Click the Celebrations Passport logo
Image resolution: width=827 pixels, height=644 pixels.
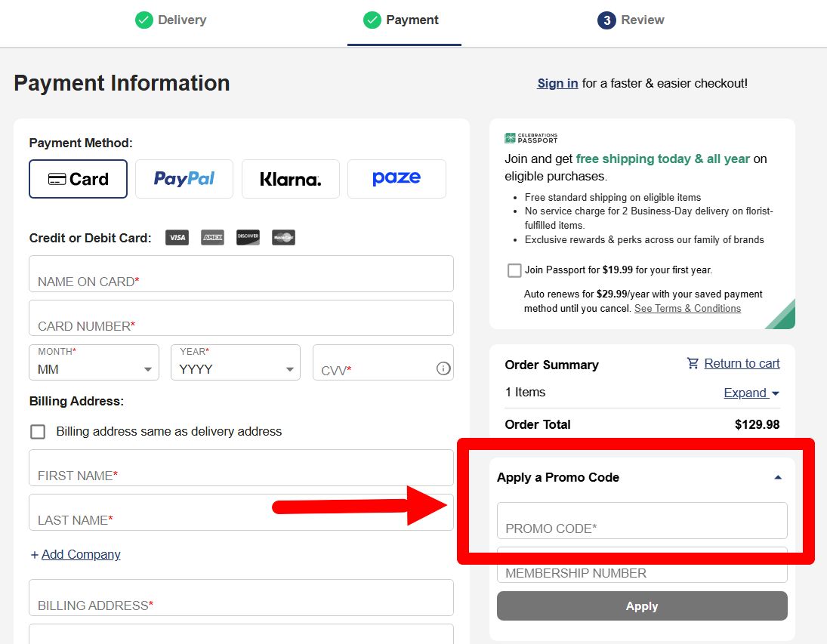[531, 138]
